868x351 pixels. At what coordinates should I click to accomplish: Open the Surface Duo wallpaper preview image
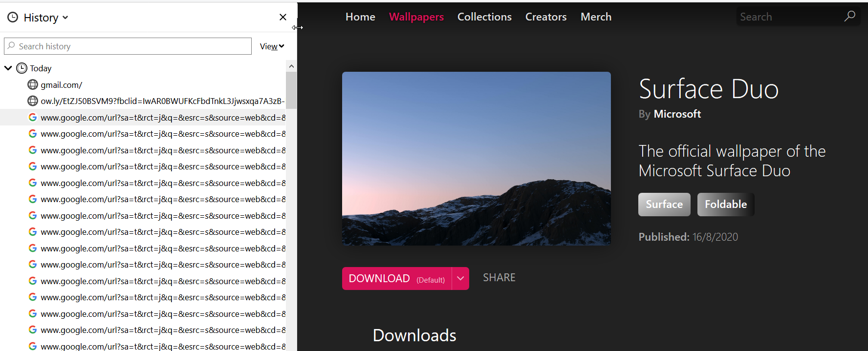click(x=477, y=159)
